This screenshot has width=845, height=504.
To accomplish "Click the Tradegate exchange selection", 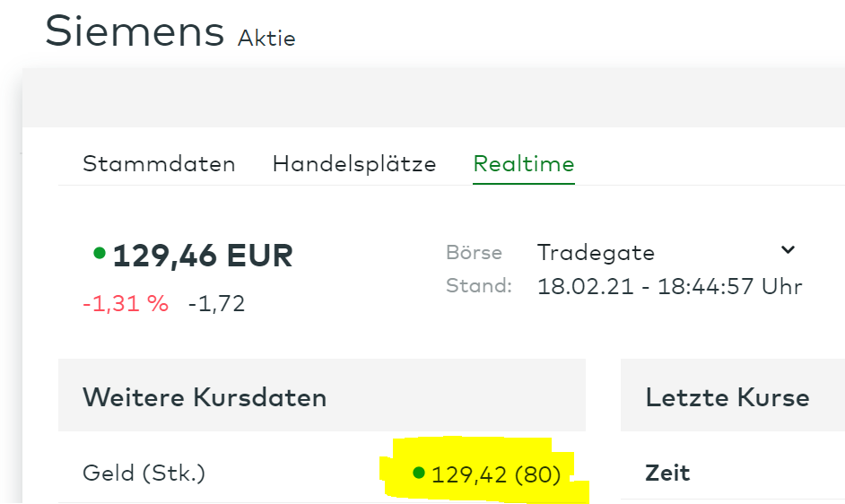I will click(x=596, y=252).
